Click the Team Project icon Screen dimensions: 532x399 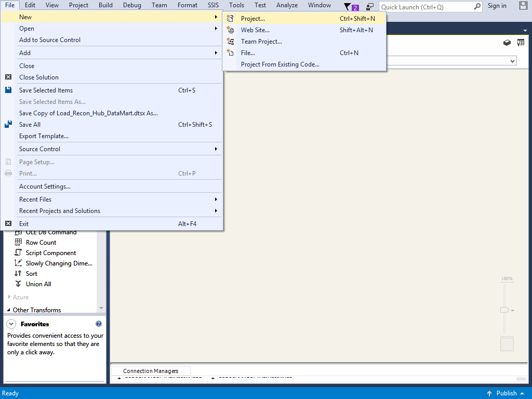click(230, 42)
